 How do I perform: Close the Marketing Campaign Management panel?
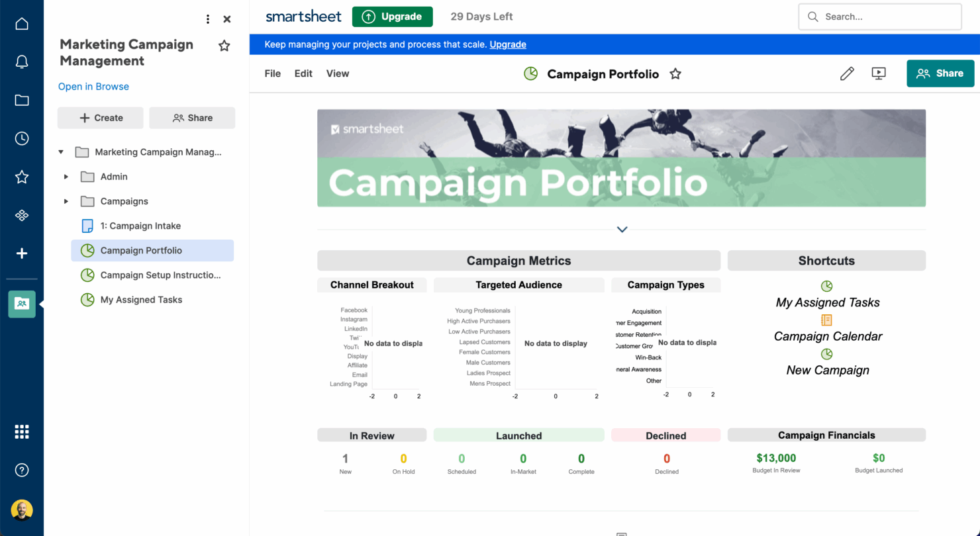(227, 19)
